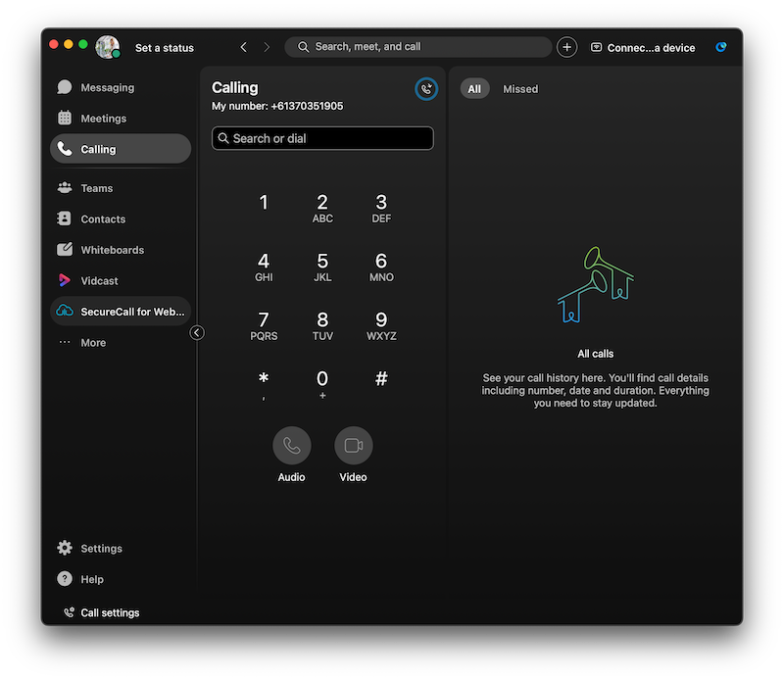Viewport: 784px width, 680px height.
Task: Dial 0 plus on the keypad
Action: click(x=322, y=384)
